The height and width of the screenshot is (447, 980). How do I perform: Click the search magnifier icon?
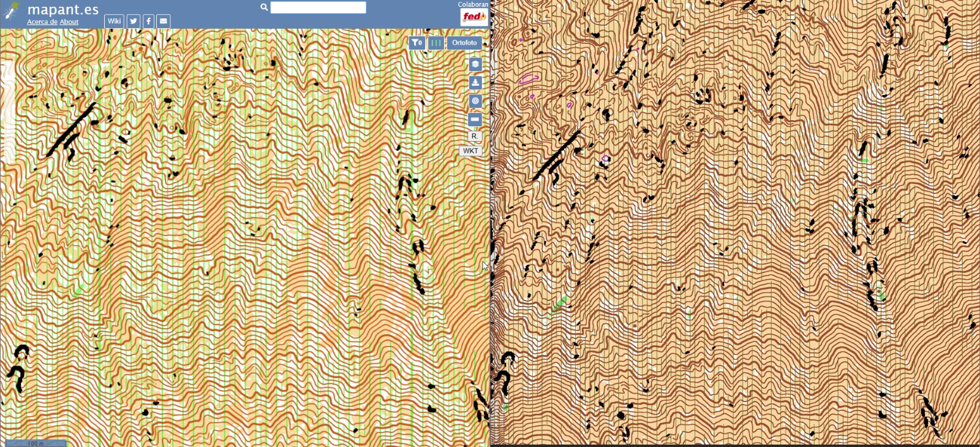(x=264, y=7)
